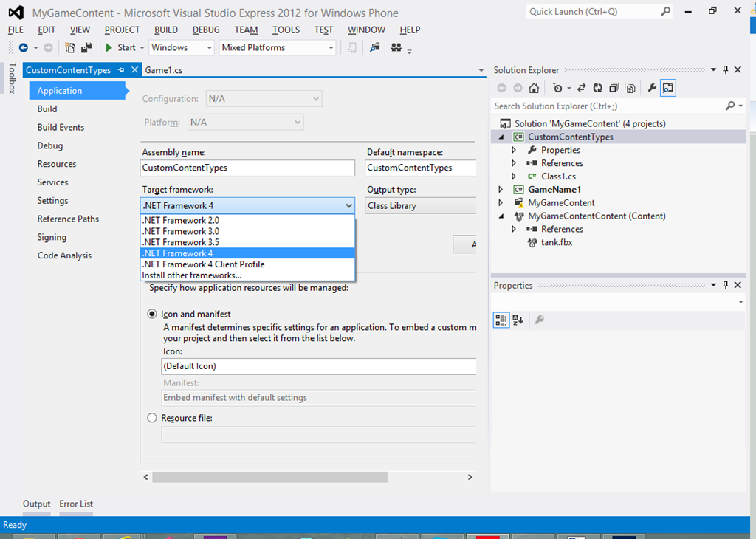The image size is (756, 539).
Task: Toggle Show All Files in Solution Explorer
Action: pos(630,88)
